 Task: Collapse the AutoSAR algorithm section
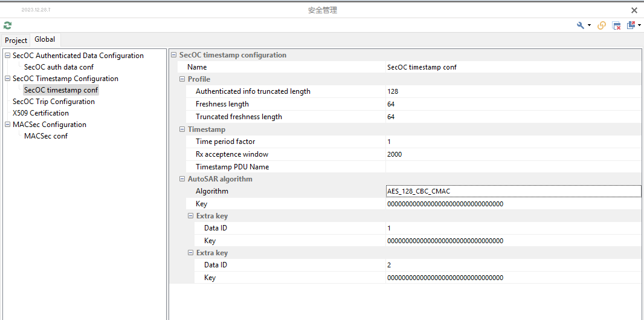pyautogui.click(x=182, y=179)
